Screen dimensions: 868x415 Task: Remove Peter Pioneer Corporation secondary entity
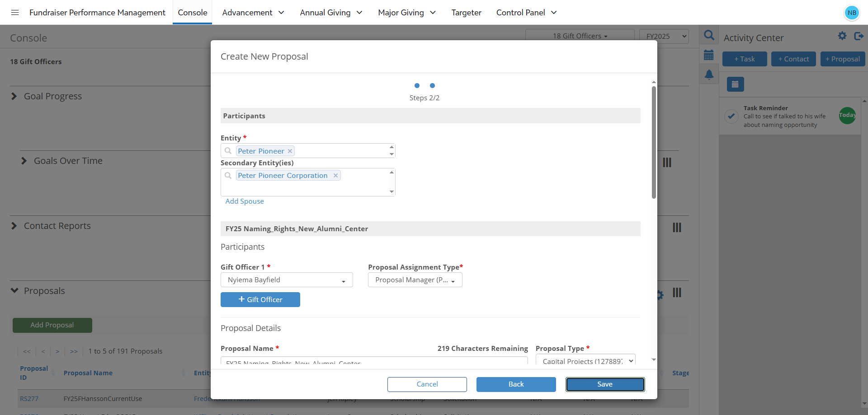click(335, 176)
